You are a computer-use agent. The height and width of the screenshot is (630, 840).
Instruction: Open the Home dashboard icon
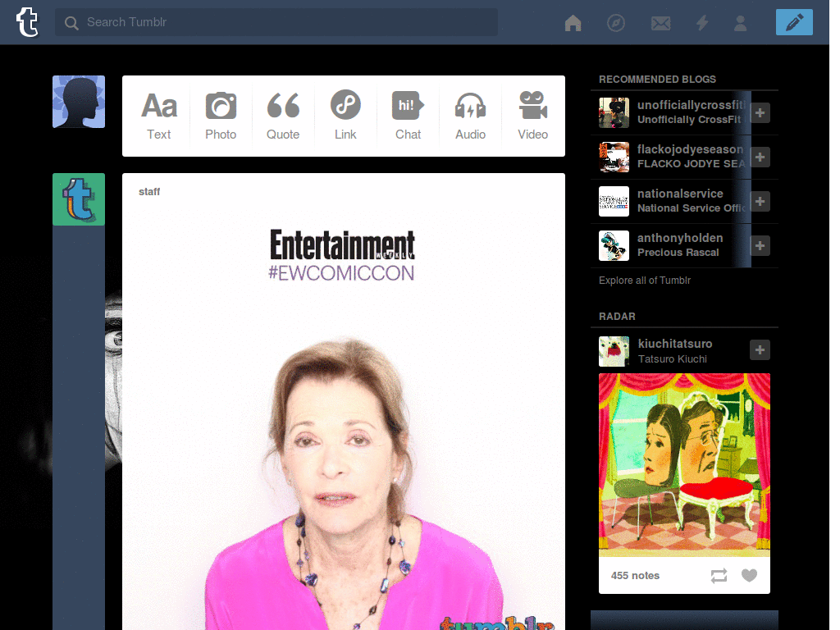pyautogui.click(x=573, y=23)
